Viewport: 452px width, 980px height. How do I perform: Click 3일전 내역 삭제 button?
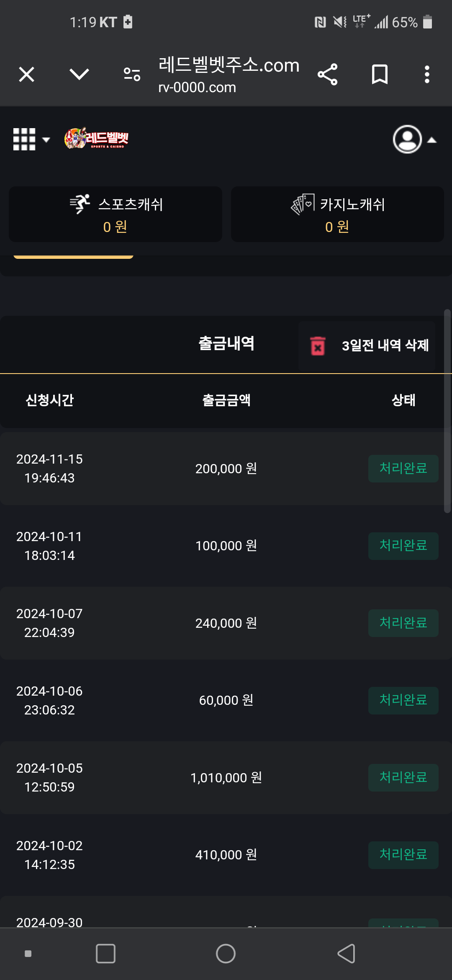[x=367, y=346]
